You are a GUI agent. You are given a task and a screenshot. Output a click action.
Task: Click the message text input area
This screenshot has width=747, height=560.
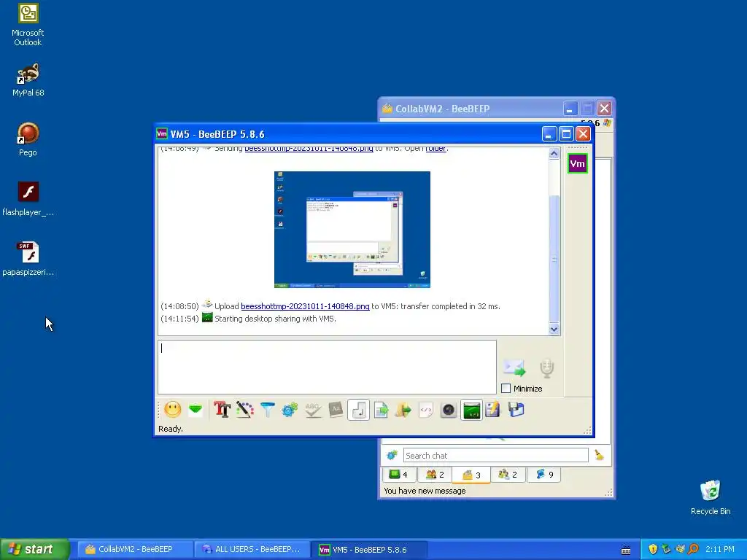(327, 367)
